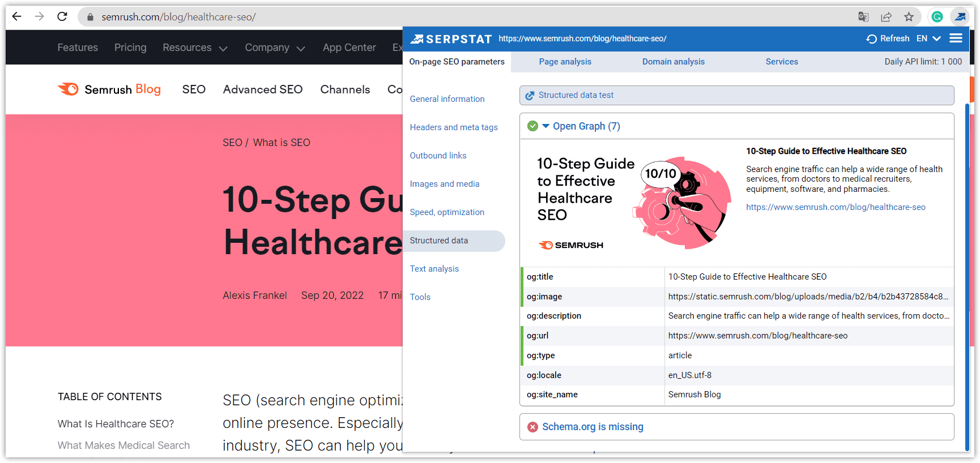The width and height of the screenshot is (980, 463).
Task: Open Advanced SEO blog category
Action: point(263,89)
